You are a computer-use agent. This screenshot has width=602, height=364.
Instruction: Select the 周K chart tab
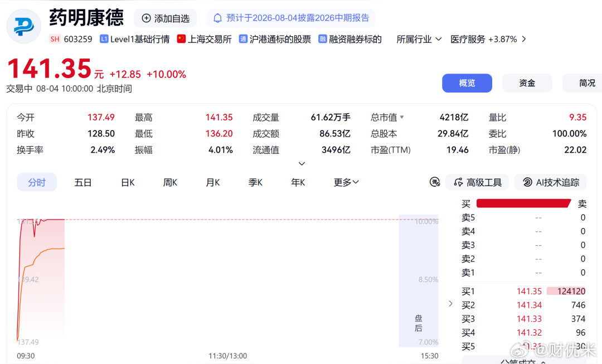click(x=170, y=182)
